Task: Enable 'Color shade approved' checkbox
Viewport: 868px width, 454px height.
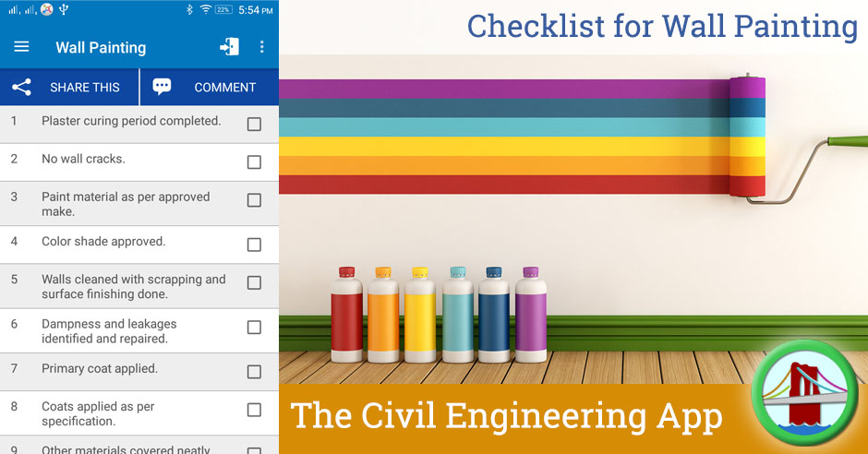Action: coord(254,245)
